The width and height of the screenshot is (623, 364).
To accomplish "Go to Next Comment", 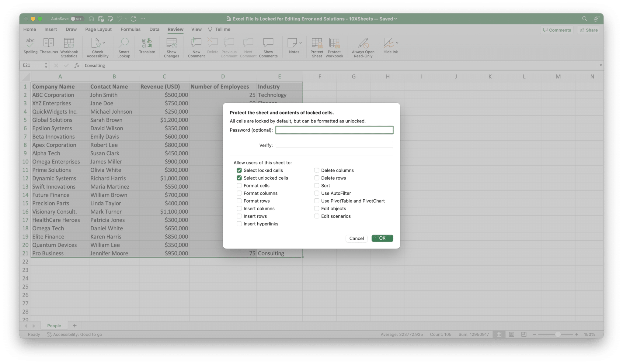I will pyautogui.click(x=248, y=48).
